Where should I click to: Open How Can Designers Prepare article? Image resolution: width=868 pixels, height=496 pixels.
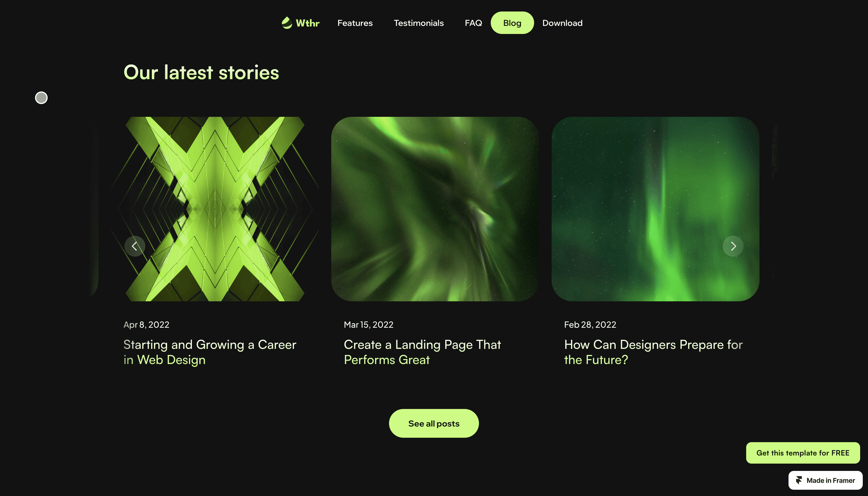click(x=653, y=352)
